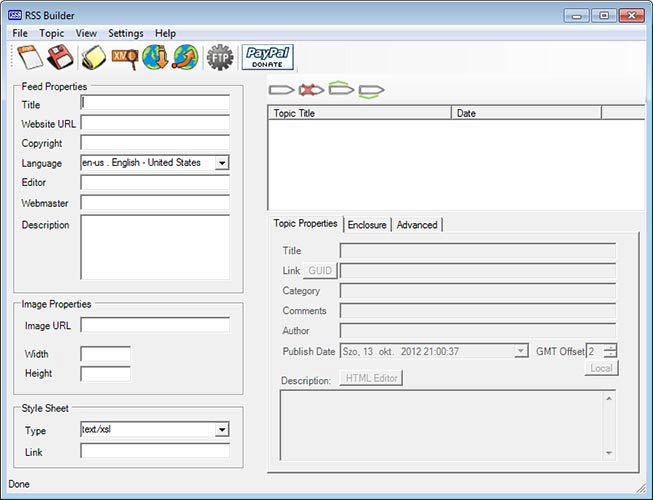Open feed with the yellow folder icon
The width and height of the screenshot is (653, 500).
click(x=94, y=57)
